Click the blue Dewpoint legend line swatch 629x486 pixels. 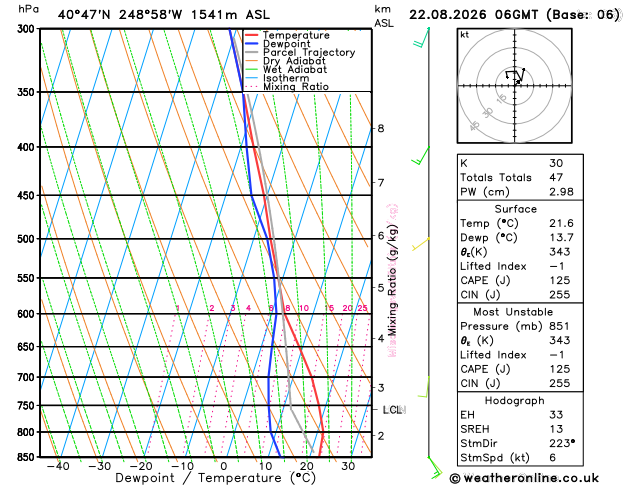click(252, 44)
